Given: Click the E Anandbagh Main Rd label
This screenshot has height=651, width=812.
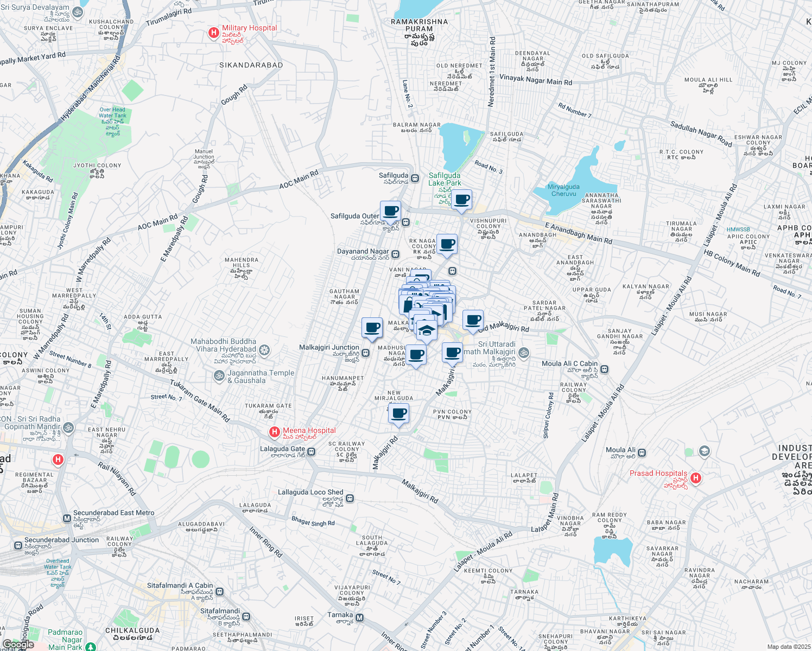Looking at the screenshot, I should [x=579, y=232].
